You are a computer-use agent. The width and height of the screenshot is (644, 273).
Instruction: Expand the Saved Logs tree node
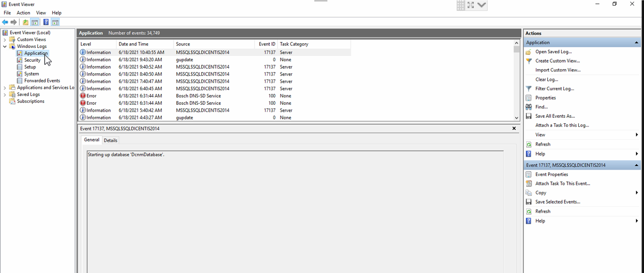5,95
